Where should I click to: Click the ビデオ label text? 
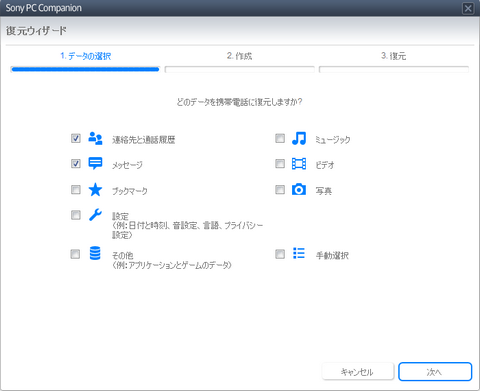pyautogui.click(x=325, y=165)
